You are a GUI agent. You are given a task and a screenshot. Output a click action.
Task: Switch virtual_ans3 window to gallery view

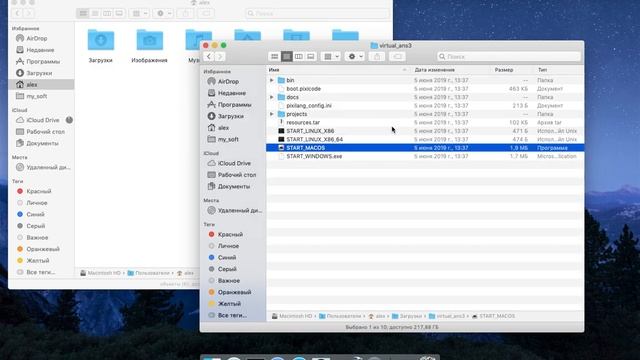coord(311,56)
